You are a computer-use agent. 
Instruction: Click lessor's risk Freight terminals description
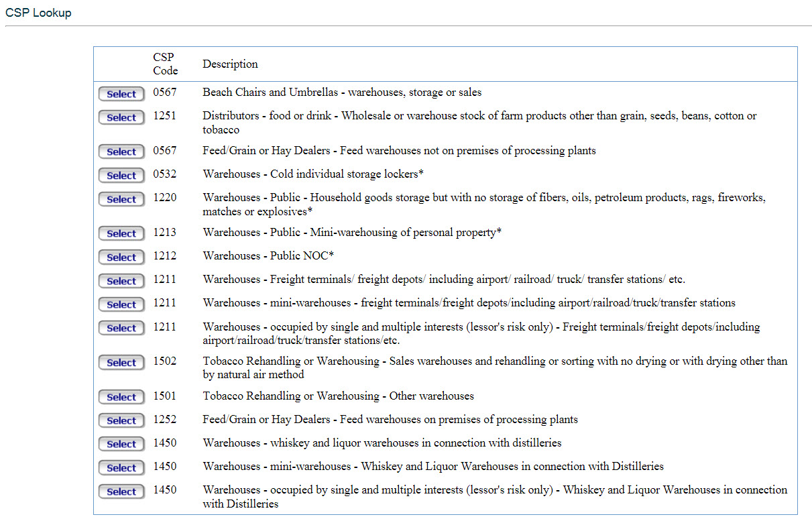tap(481, 333)
